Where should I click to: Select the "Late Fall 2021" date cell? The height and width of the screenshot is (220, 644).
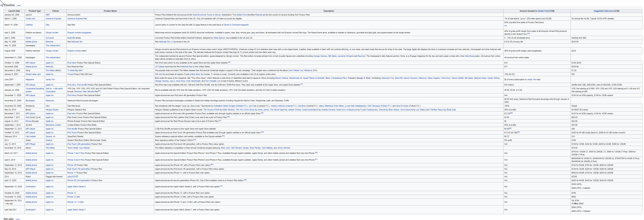pos(14,210)
